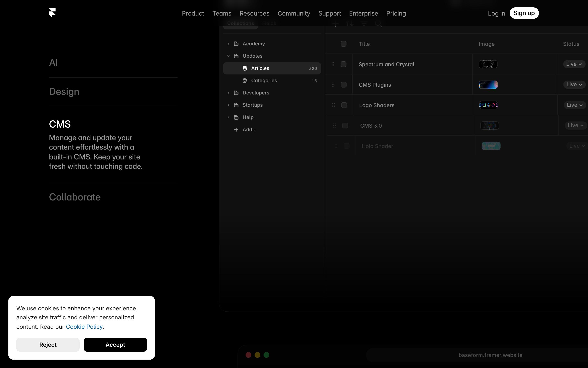The height and width of the screenshot is (368, 588).
Task: Click the plus icon beside Add...
Action: (236, 130)
